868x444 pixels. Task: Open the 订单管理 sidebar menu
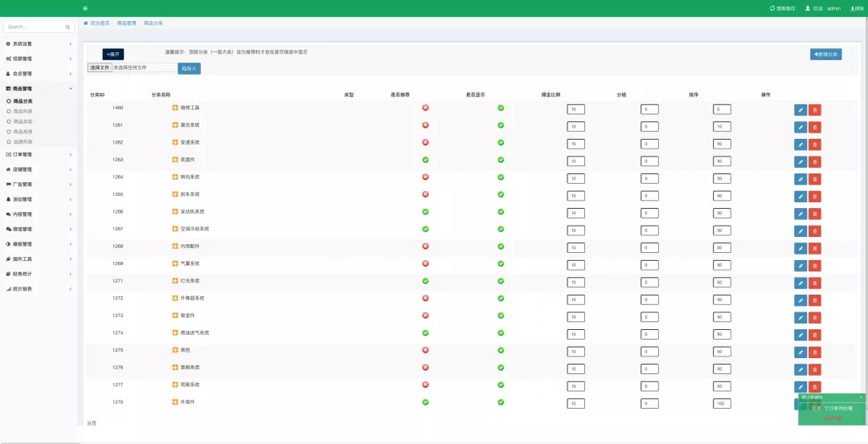pos(39,155)
